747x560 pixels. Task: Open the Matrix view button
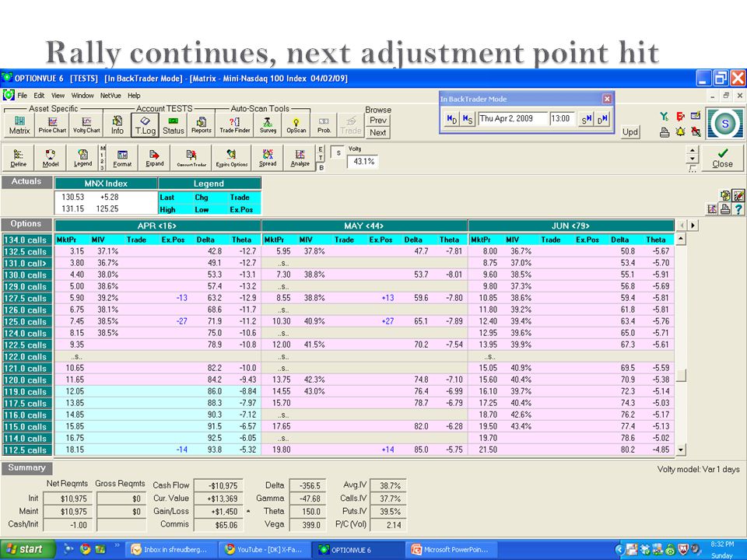pyautogui.click(x=19, y=125)
